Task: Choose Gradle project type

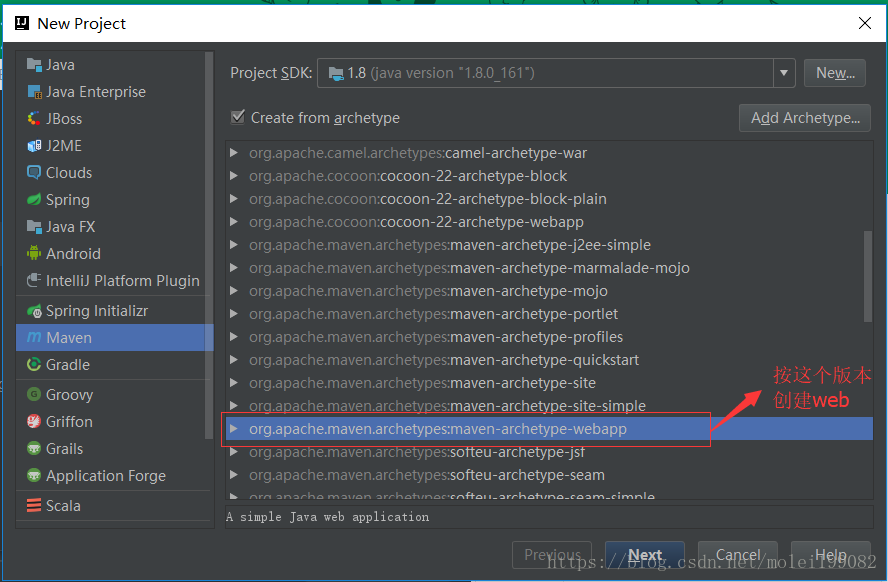Action: (x=115, y=365)
